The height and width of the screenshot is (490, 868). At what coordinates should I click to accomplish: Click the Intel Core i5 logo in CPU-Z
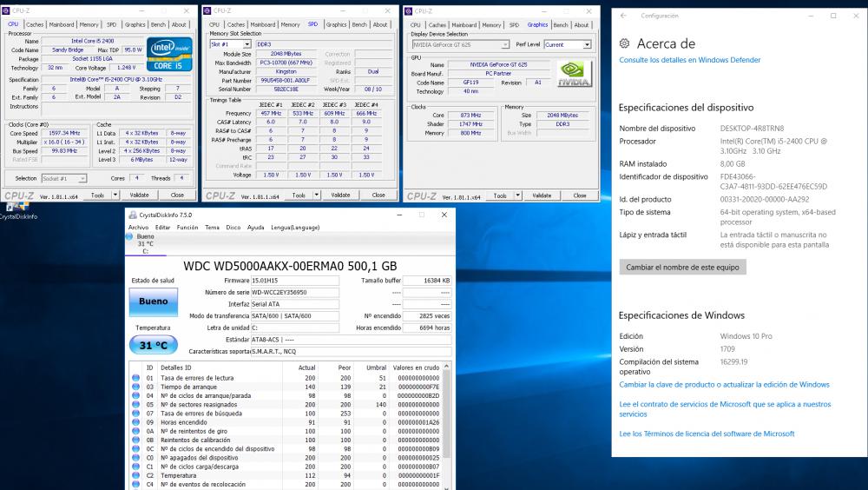[x=169, y=55]
